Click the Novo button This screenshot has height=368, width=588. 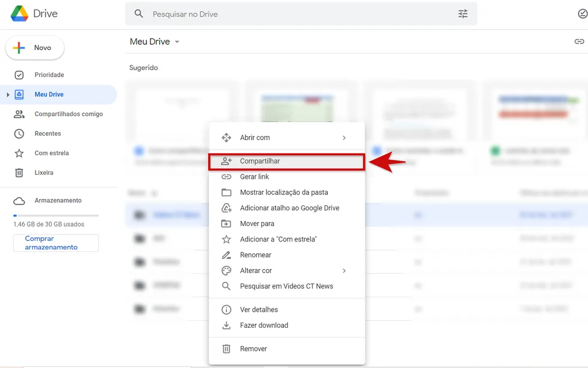click(34, 48)
